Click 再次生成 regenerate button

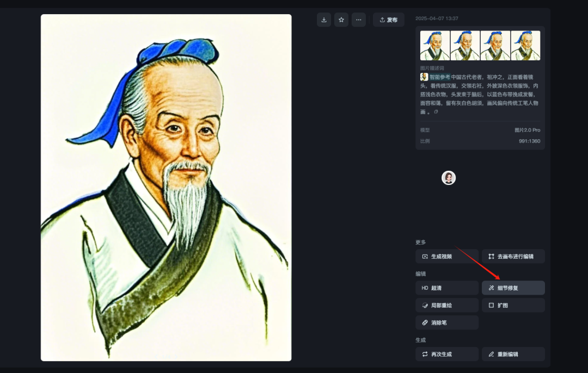tap(447, 355)
